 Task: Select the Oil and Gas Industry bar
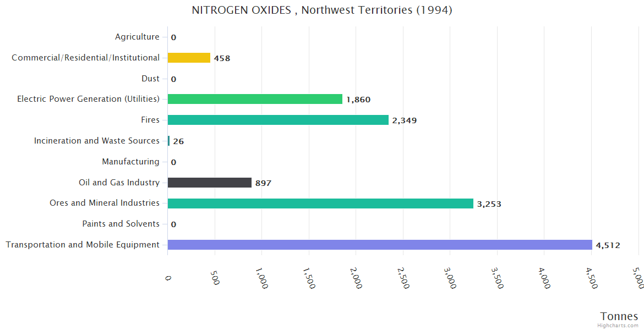point(209,183)
